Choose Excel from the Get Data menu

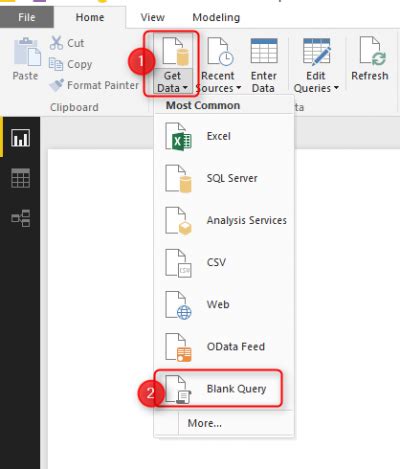click(x=224, y=136)
